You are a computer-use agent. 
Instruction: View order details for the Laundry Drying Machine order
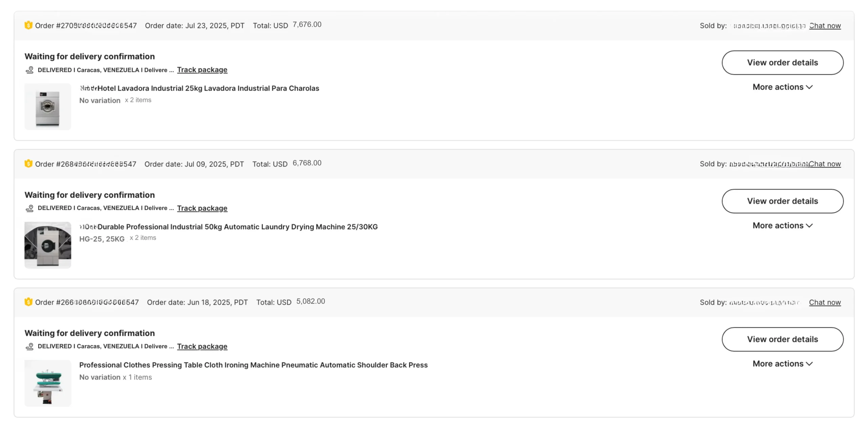(x=782, y=201)
